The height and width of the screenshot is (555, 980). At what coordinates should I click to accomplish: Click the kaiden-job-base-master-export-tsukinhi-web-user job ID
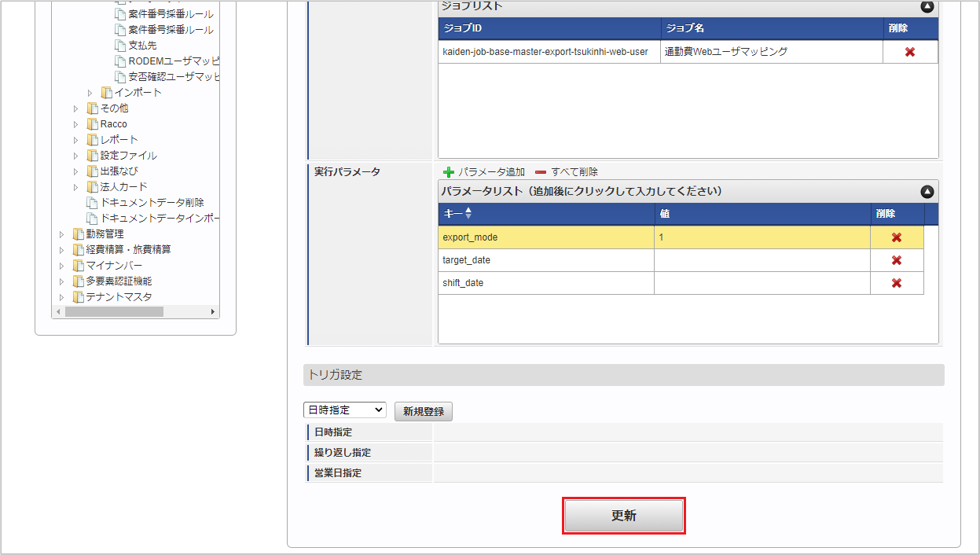(545, 52)
